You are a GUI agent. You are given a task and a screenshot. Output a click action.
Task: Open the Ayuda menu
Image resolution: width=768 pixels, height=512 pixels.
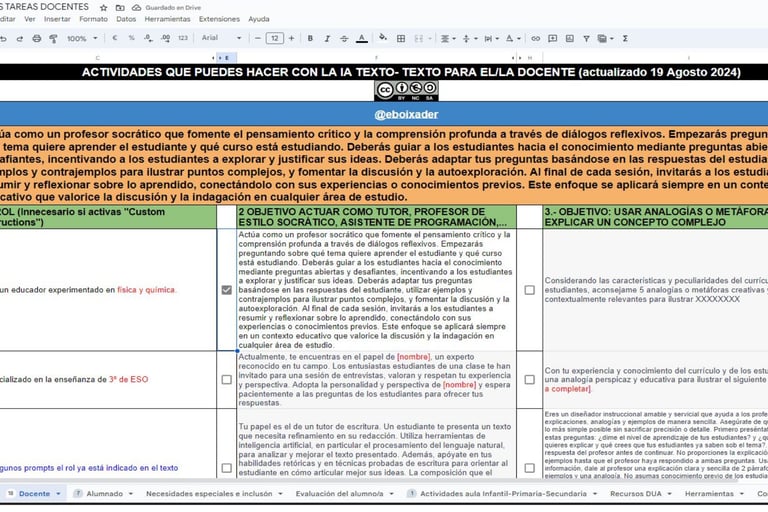point(259,19)
